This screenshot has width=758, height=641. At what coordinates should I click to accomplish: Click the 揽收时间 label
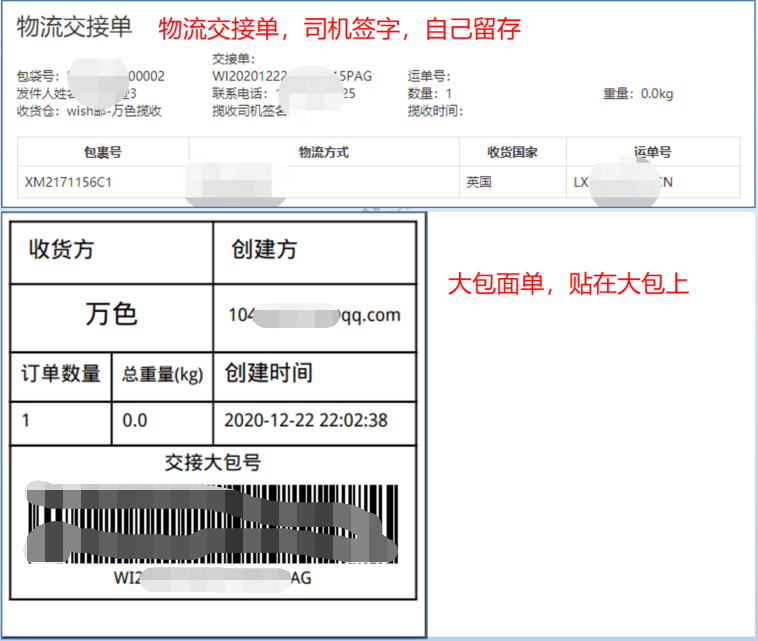435,111
